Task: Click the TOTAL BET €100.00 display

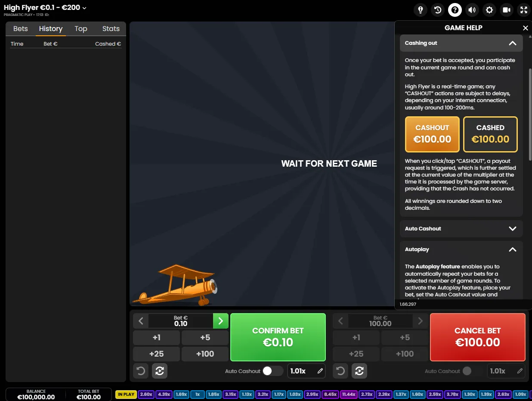Action: (x=89, y=395)
